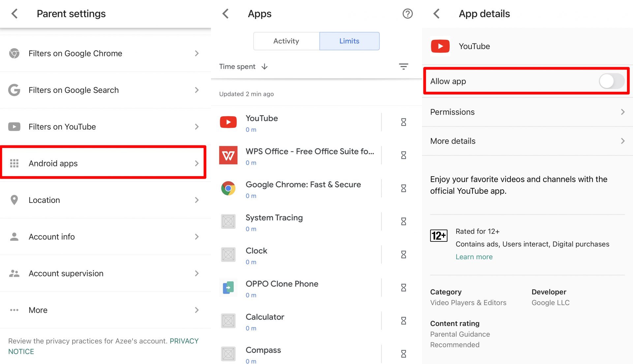The width and height of the screenshot is (633, 364).
Task: Go back from Parent settings screen
Action: coord(15,14)
